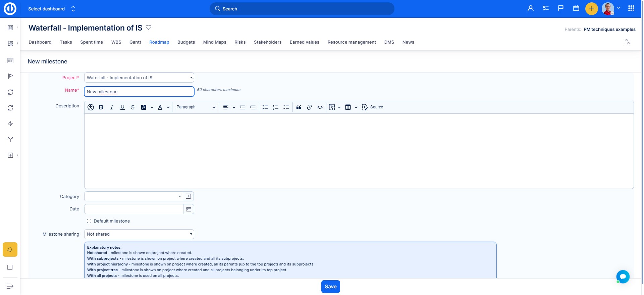Enable the Default milestone checkbox
This screenshot has width=644, height=295.
[89, 221]
